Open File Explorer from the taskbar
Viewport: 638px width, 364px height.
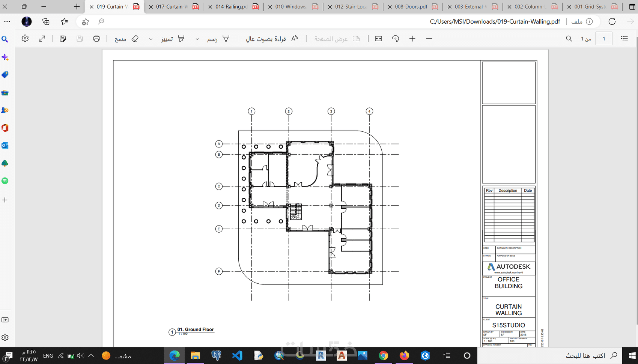pos(195,355)
